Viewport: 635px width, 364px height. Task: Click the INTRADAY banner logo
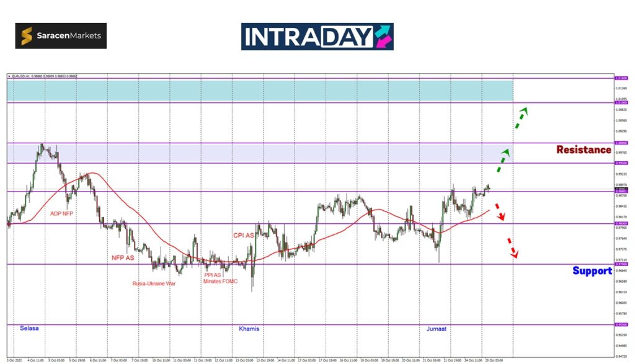[x=317, y=37]
